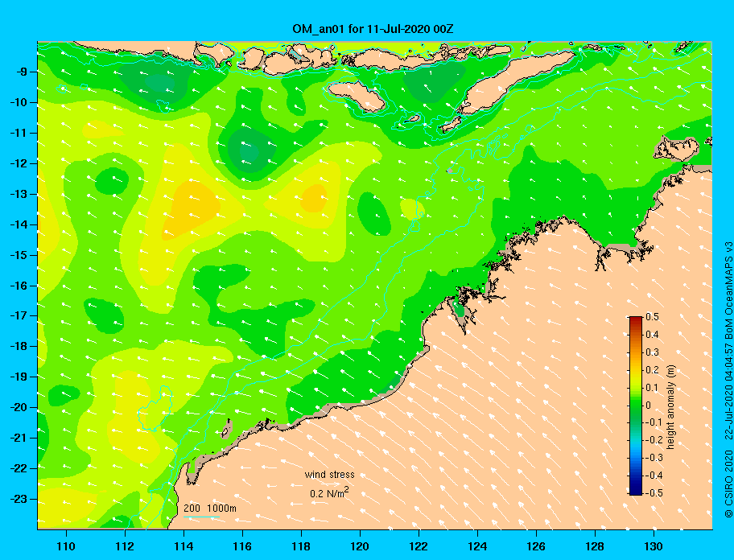Click latitude label -21 on y-axis
The height and width of the screenshot is (560, 734).
19,439
